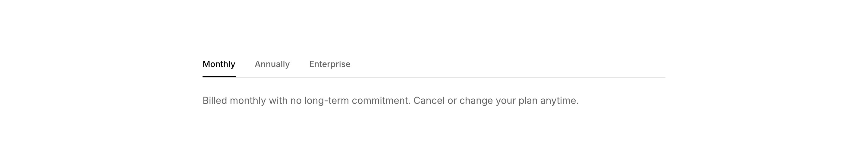Click the word "Billed" in the description

(x=214, y=101)
